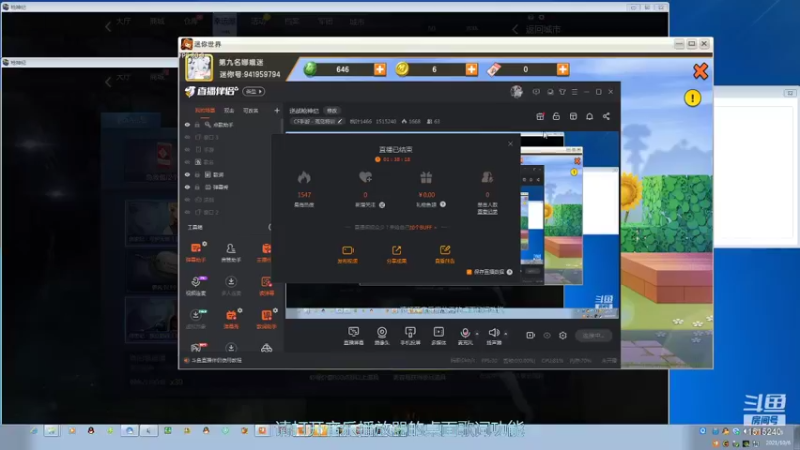800x450 pixels.
Task: Toggle eye of the sixth source row
Action: 187,187
